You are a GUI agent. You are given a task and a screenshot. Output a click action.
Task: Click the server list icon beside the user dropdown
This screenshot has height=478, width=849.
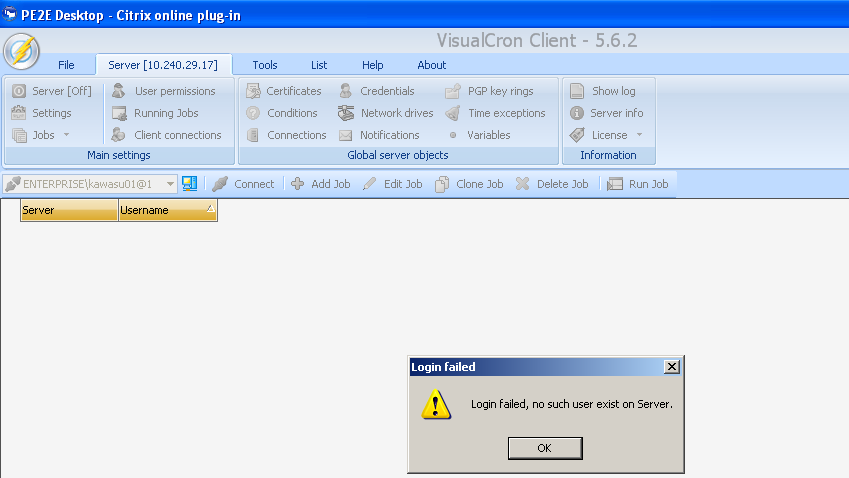pyautogui.click(x=189, y=184)
